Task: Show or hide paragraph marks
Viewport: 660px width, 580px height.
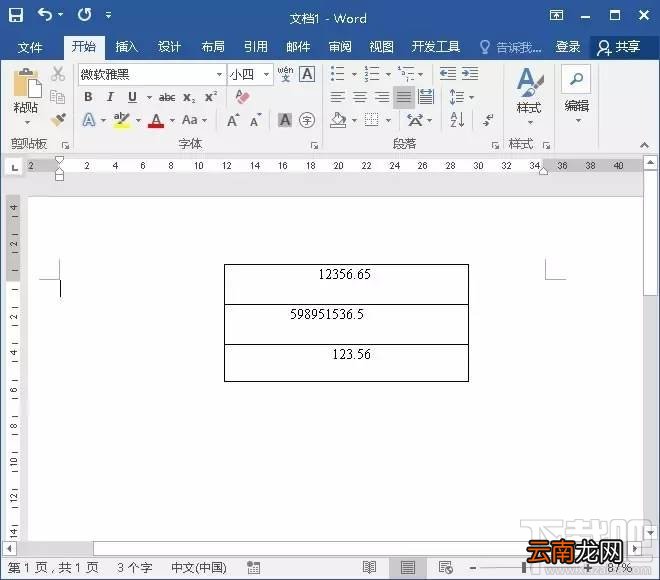Action: pos(488,120)
